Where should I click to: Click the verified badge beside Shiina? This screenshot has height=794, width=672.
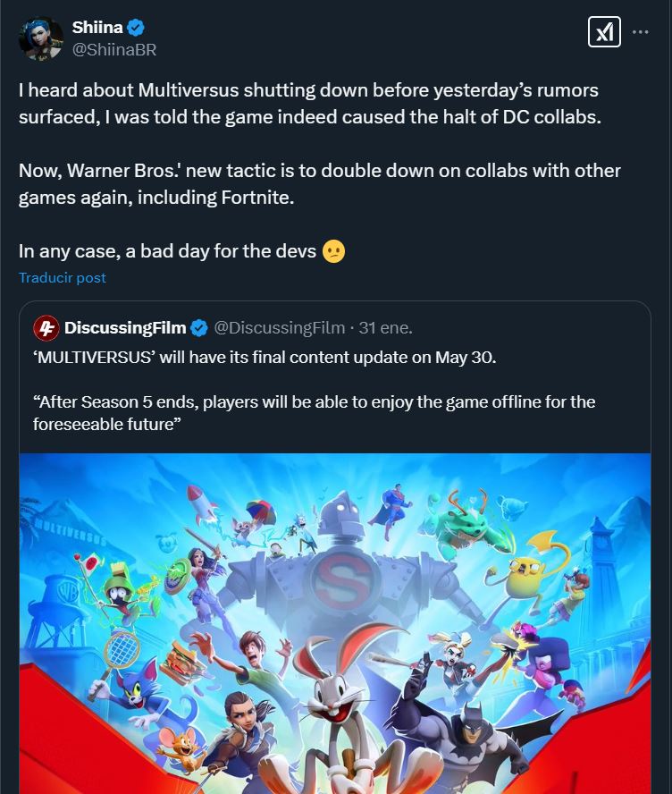136,29
